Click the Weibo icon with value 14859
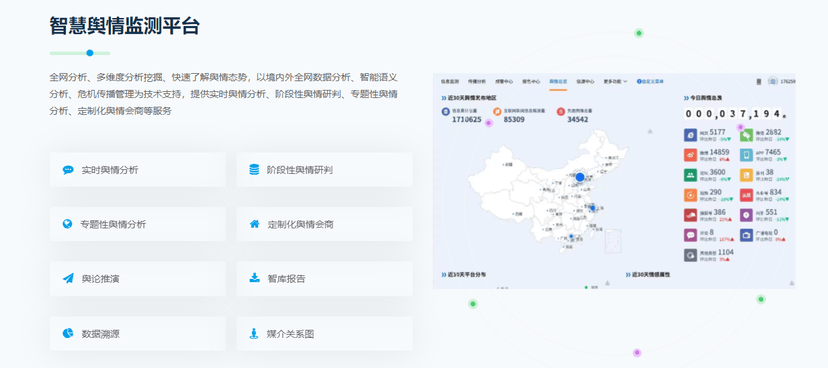 pyautogui.click(x=690, y=155)
